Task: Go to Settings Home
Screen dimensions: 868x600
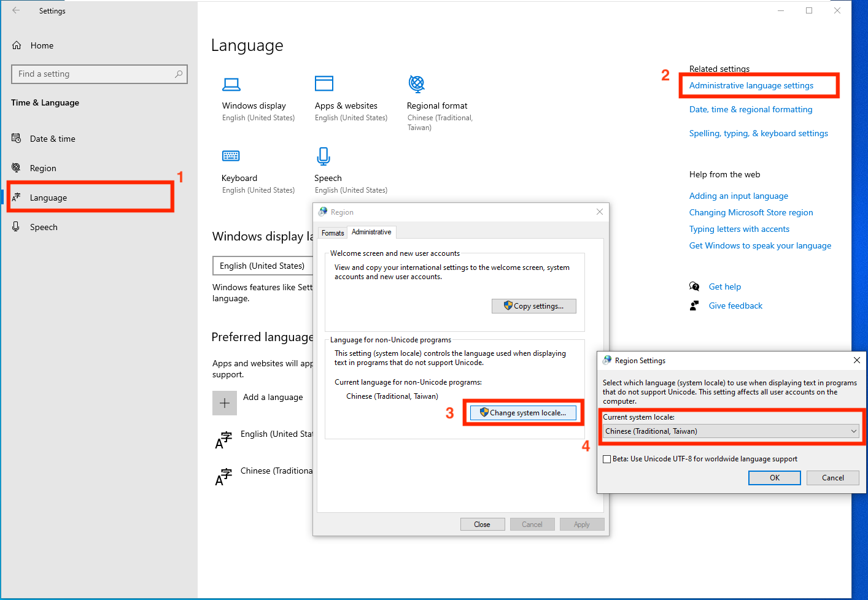Action: pyautogui.click(x=42, y=45)
